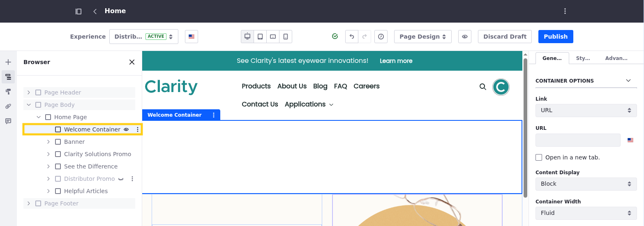Check Open in a new tab
The width and height of the screenshot is (644, 226).
pyautogui.click(x=539, y=157)
